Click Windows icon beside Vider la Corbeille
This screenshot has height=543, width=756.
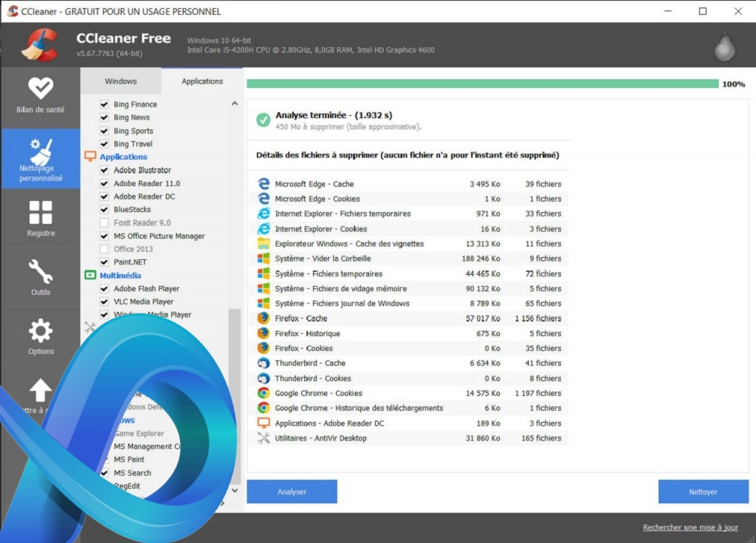coord(264,259)
